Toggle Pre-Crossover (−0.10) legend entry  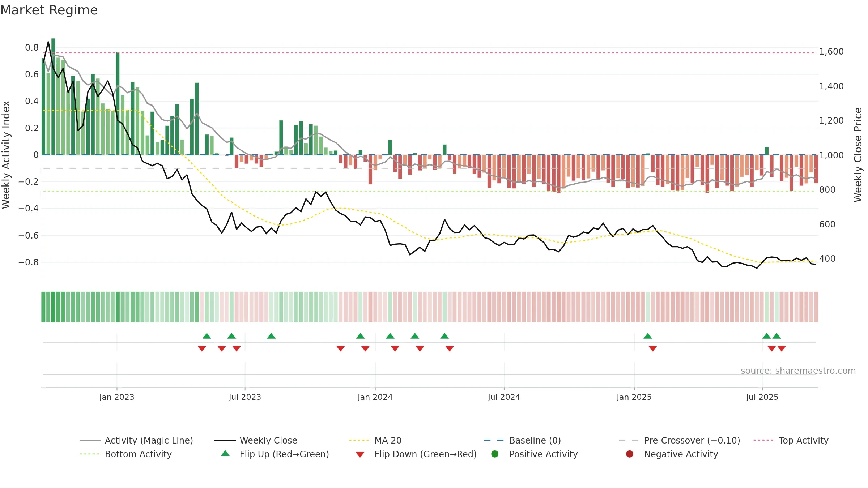[679, 440]
